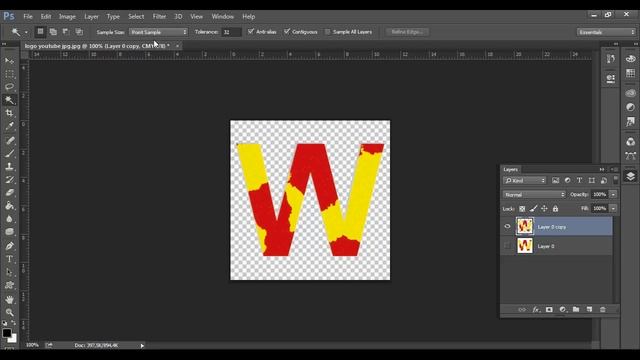640x360 pixels.
Task: Select Intersect with selection mode icon
Action: click(x=79, y=32)
